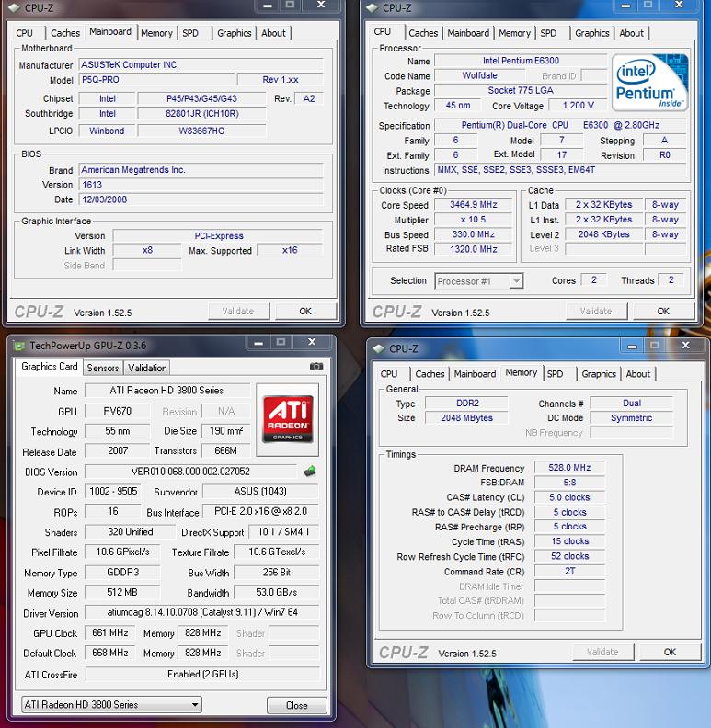Screen dimensions: 711x728
Task: Click the Command Rate '2T' value
Action: point(569,571)
